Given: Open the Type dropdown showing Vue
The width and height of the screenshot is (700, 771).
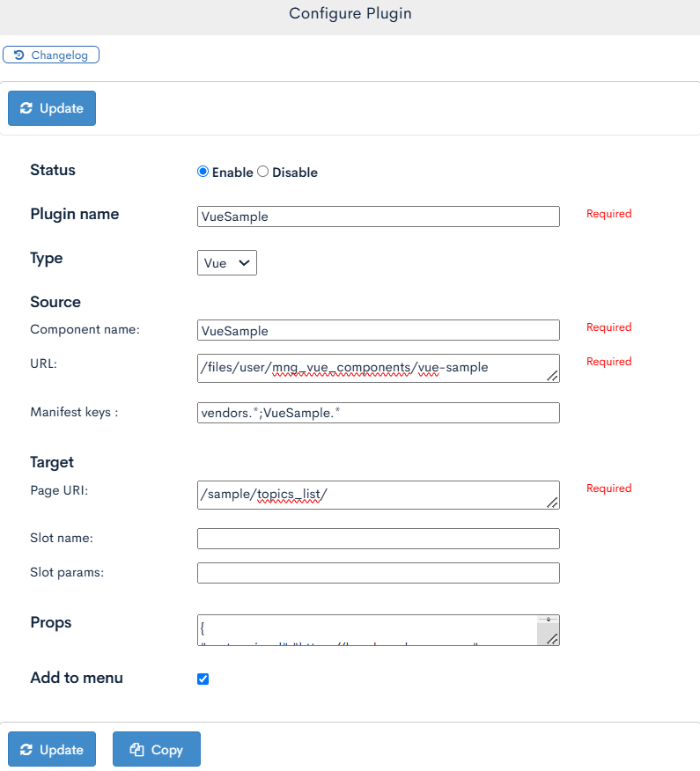Looking at the screenshot, I should click(x=227, y=262).
